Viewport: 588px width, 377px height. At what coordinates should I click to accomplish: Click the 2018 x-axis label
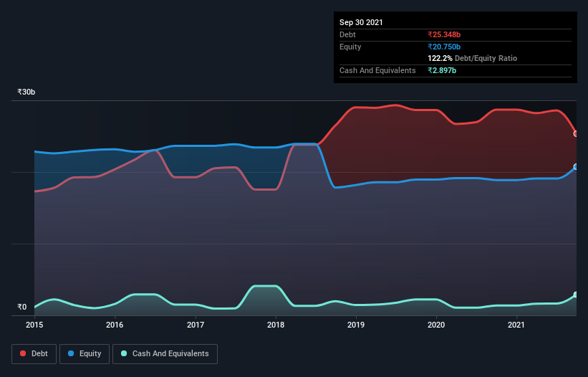point(276,325)
